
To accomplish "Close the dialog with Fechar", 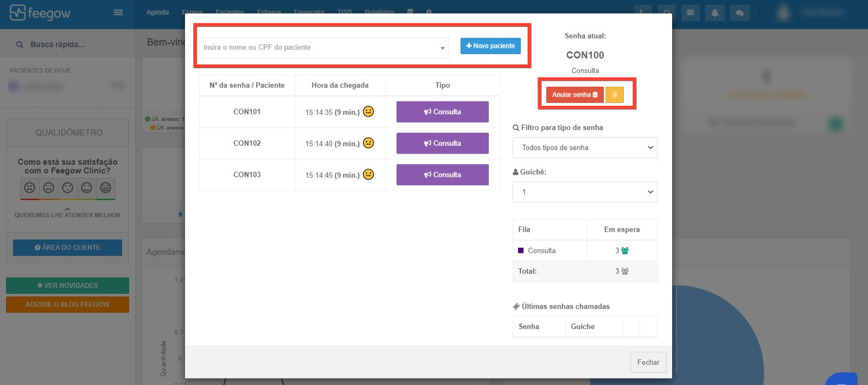I will (648, 362).
